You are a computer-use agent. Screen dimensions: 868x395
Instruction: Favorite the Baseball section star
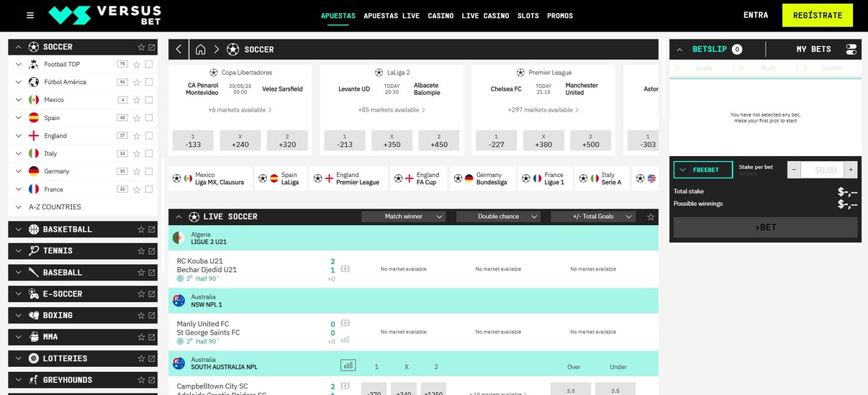(141, 273)
